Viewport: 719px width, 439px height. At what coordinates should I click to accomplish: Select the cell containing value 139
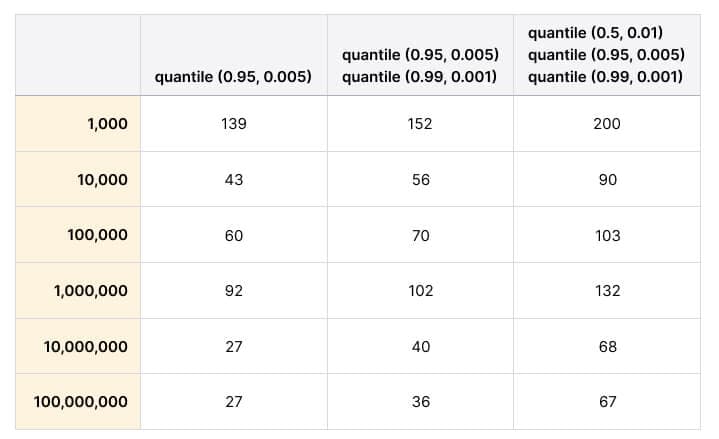click(233, 124)
